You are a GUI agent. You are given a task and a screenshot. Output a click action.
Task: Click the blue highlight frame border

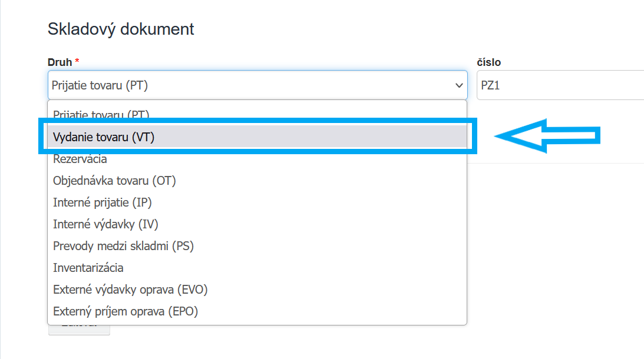[474, 137]
